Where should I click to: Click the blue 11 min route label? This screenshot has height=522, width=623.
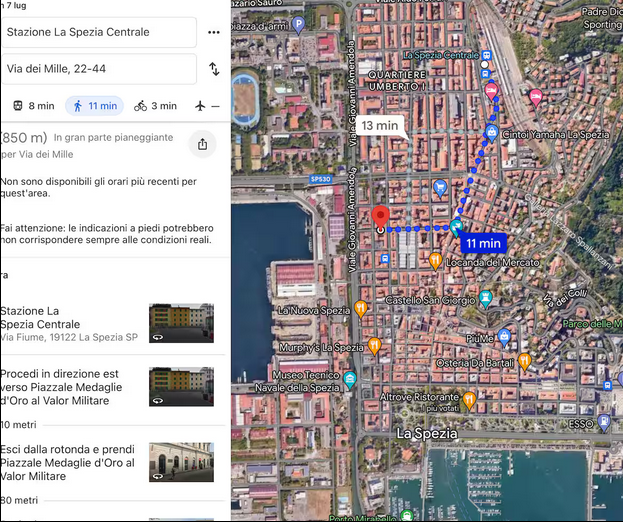(x=484, y=243)
